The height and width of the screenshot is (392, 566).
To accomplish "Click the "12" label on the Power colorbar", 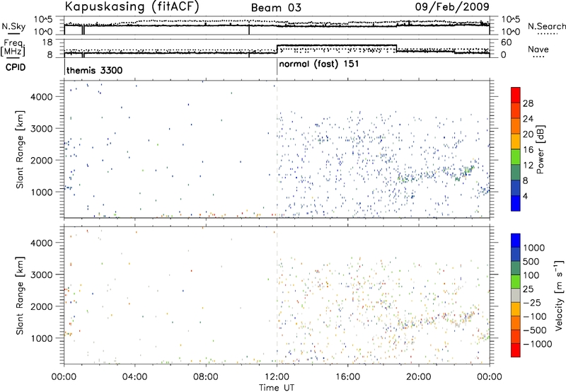I will pos(528,165).
